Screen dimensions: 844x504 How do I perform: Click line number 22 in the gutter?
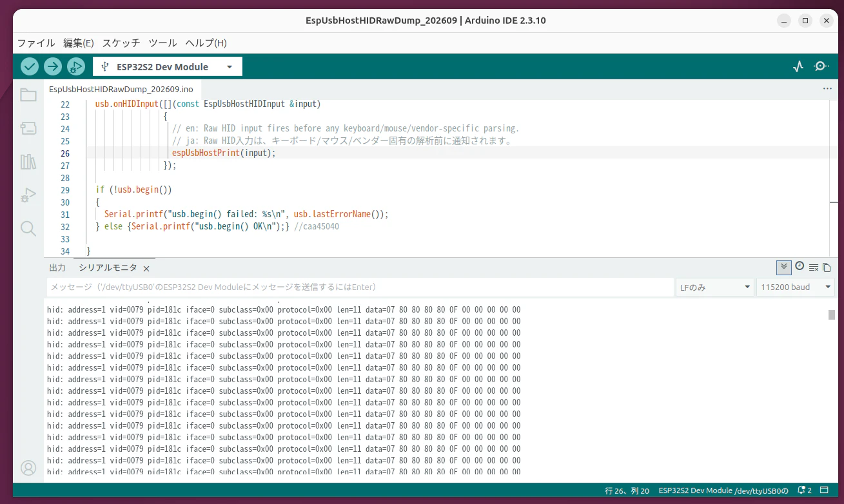tap(64, 104)
